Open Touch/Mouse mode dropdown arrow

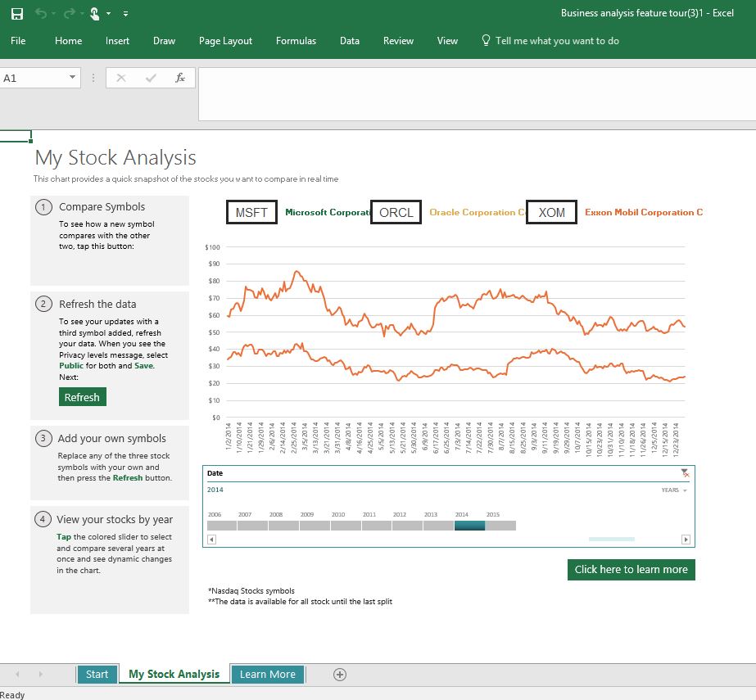click(108, 13)
